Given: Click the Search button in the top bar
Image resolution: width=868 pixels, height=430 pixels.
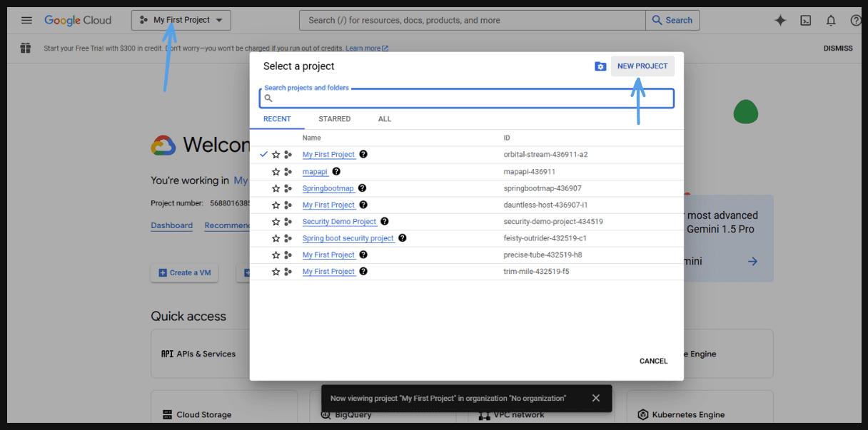Looking at the screenshot, I should 672,20.
